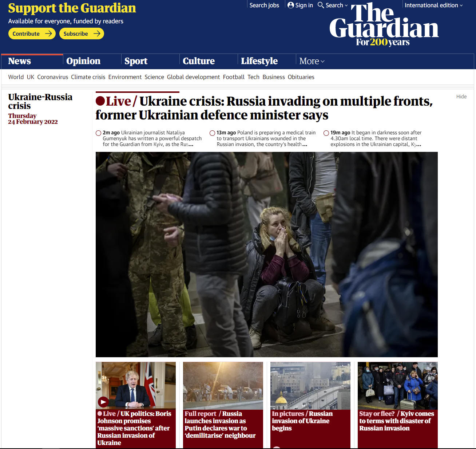
Task: Click the arrow icon on Subscribe button
Action: point(97,34)
